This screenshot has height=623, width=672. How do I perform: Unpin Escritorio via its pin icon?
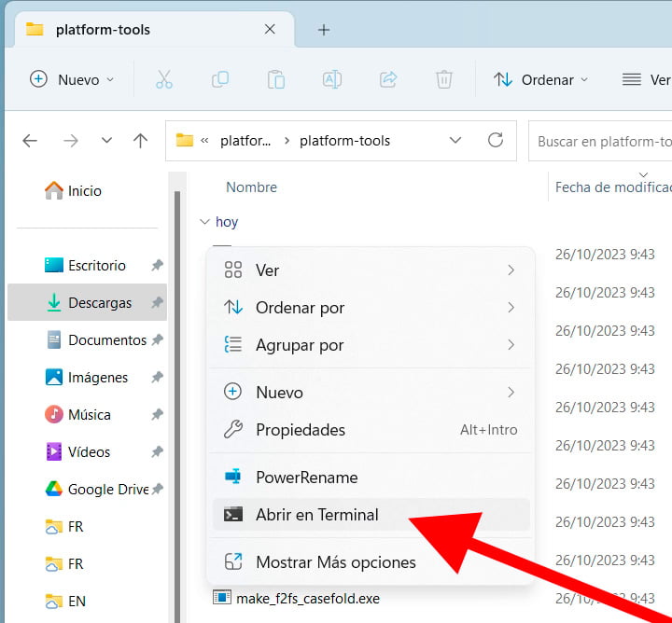pos(158,265)
